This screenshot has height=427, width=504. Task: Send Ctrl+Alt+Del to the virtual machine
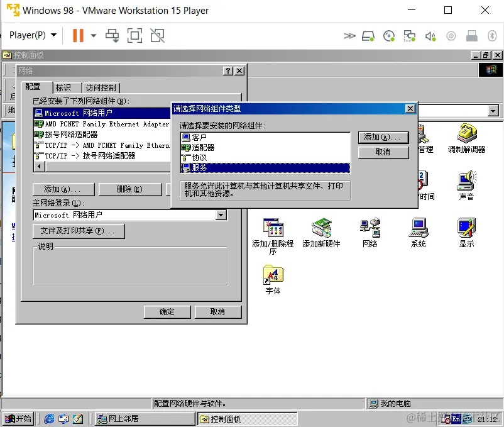(112, 35)
